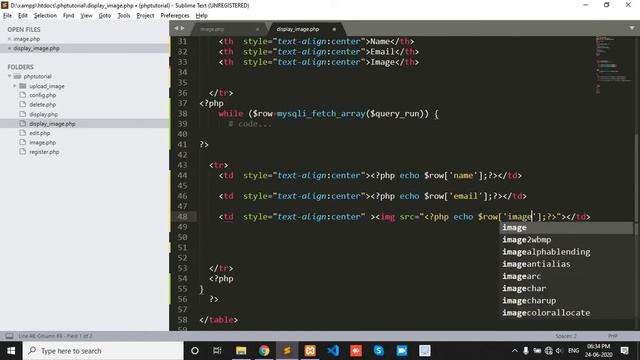Go to previous tab with the left arrow
This screenshot has height=360, width=640.
[176, 28]
